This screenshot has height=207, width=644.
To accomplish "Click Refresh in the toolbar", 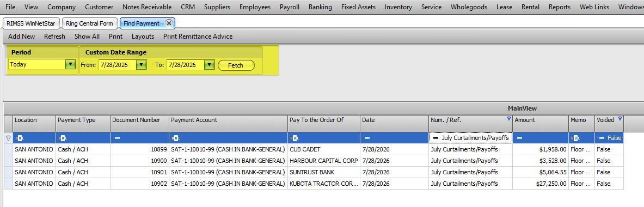I will 54,36.
